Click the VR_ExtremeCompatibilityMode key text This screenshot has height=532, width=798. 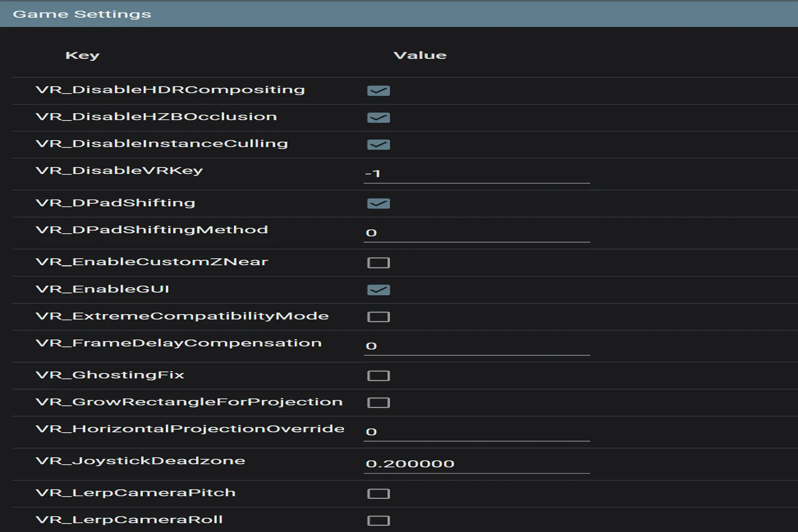click(182, 316)
